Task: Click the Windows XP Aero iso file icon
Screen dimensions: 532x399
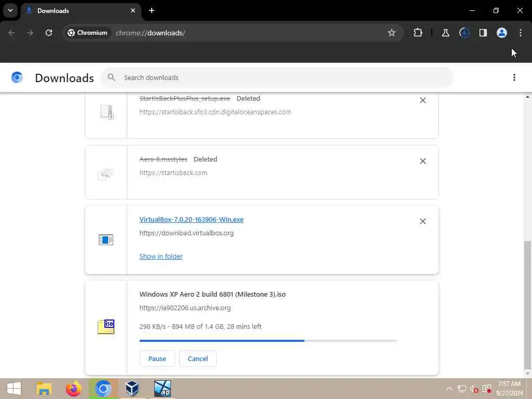Action: [106, 326]
